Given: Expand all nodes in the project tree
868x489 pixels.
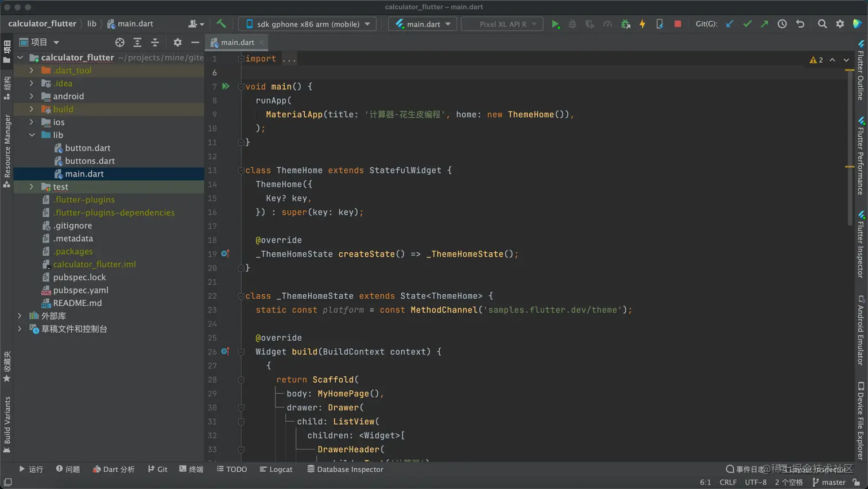Looking at the screenshot, I should pos(137,43).
